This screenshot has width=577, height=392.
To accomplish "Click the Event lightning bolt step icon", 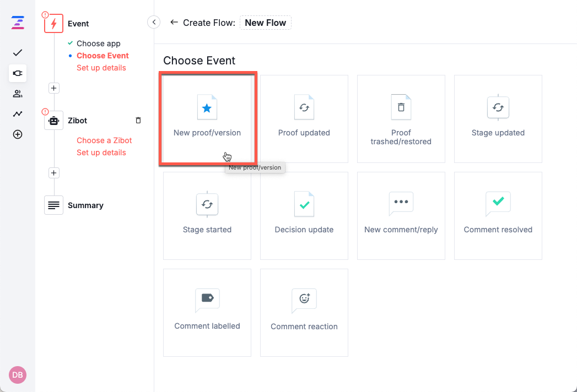I will pos(53,24).
